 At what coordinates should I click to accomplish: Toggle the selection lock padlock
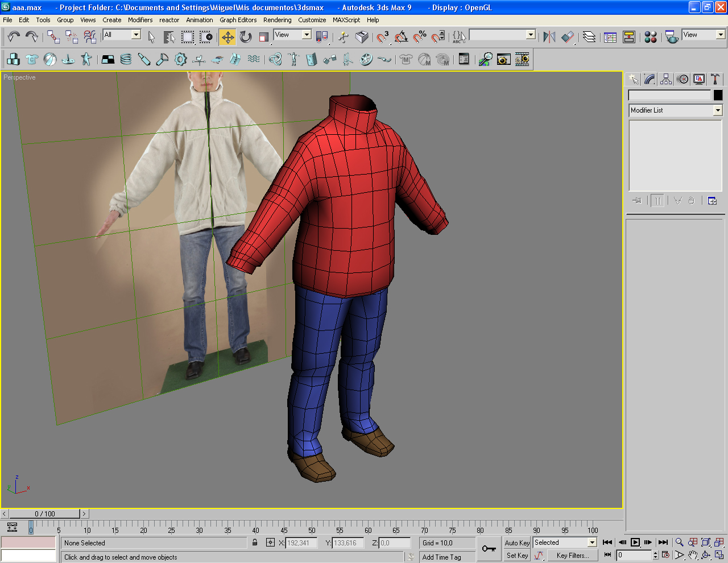coord(255,543)
